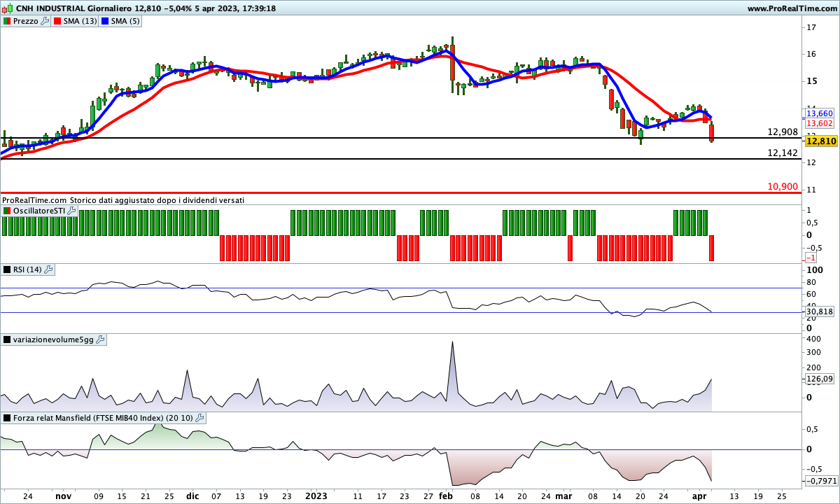The height and width of the screenshot is (504, 840).
Task: Click the candlestick chart icon beside CNH INDUSTRIAL
Action: coord(8,8)
